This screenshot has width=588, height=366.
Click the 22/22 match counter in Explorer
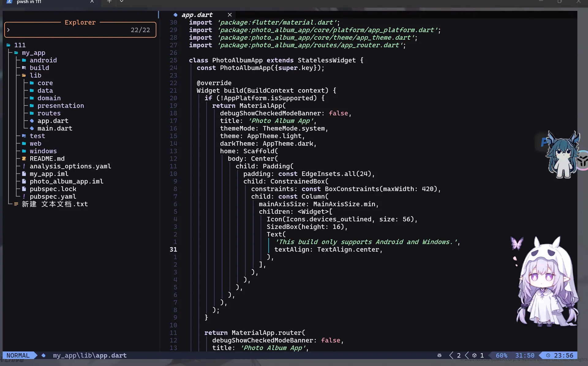pyautogui.click(x=140, y=30)
